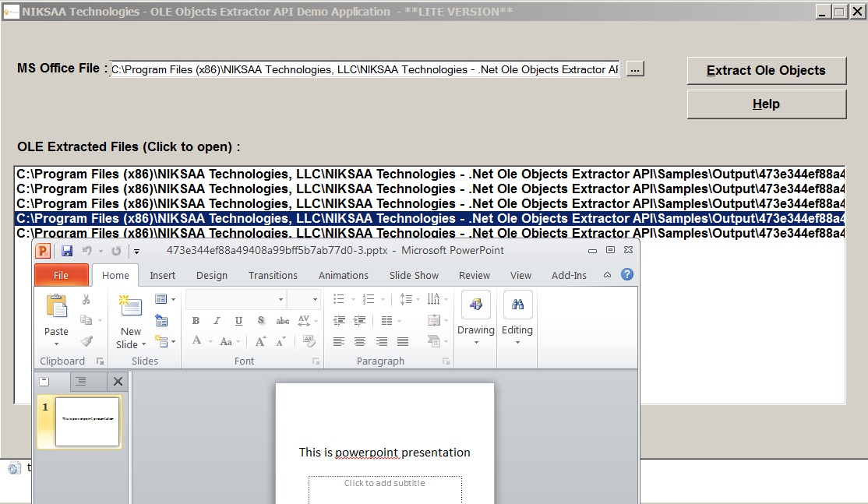868x504 pixels.
Task: Click the Reset slide icon
Action: [161, 320]
